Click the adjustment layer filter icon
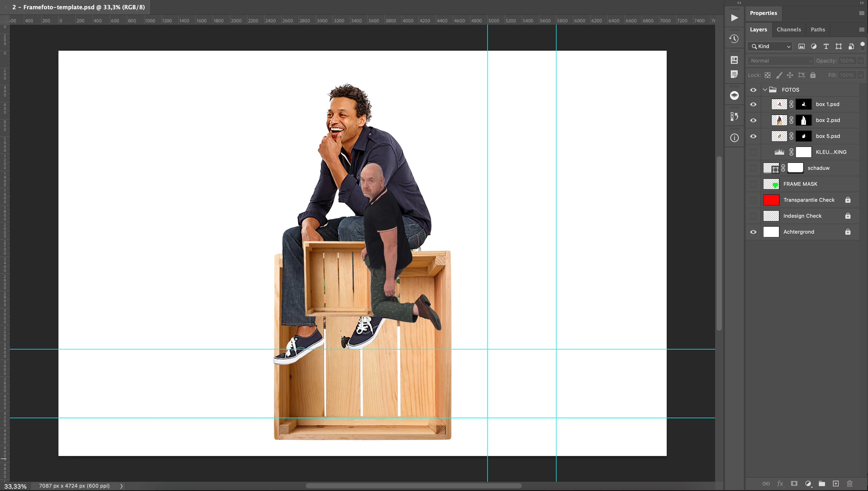 pos(814,47)
